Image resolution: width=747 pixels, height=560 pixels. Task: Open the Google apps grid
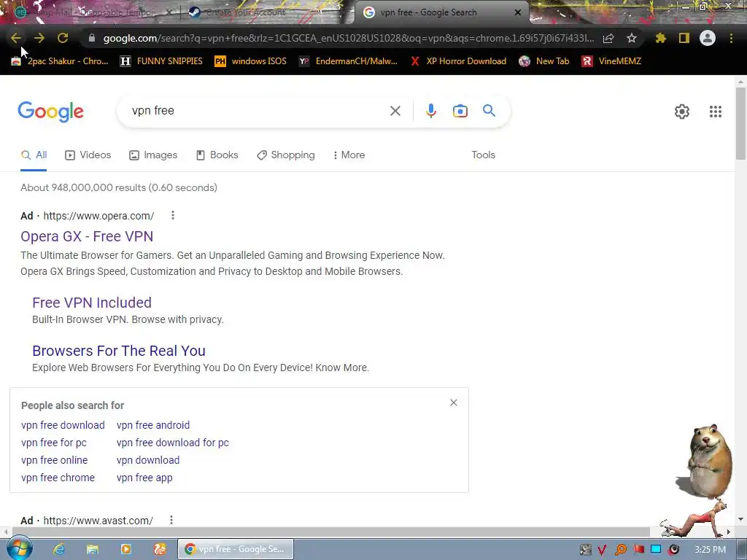pyautogui.click(x=715, y=112)
